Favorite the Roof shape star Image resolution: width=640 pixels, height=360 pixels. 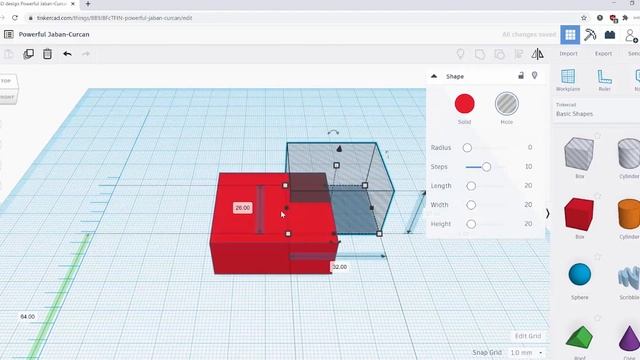pyautogui.click(x=598, y=318)
